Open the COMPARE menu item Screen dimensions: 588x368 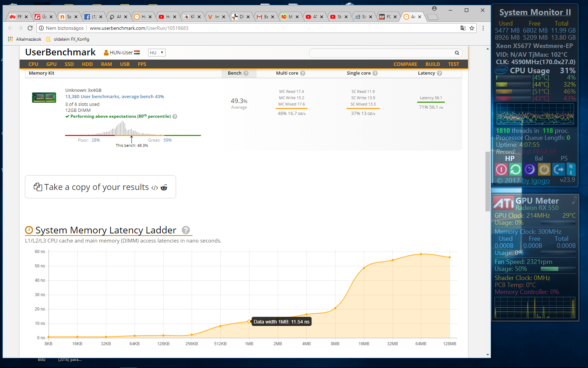coord(405,64)
